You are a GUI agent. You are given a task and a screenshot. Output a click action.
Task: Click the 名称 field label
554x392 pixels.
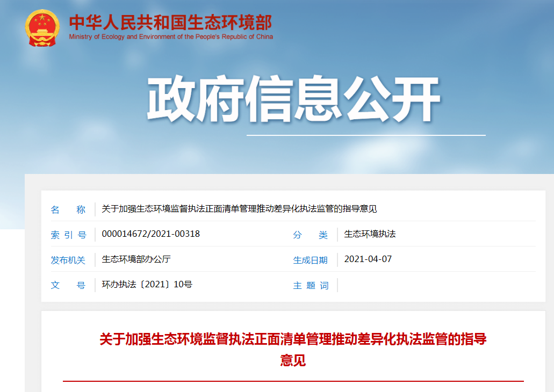69,209
